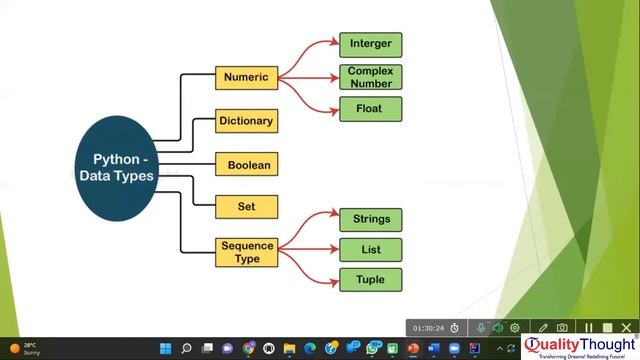Select the Numeric box
The width and height of the screenshot is (640, 360).
(247, 78)
